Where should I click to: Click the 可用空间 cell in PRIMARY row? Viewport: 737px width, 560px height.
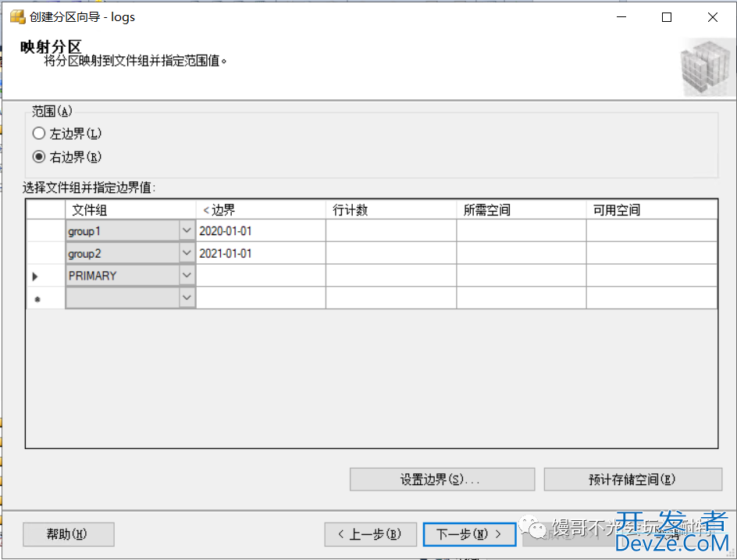pos(652,275)
